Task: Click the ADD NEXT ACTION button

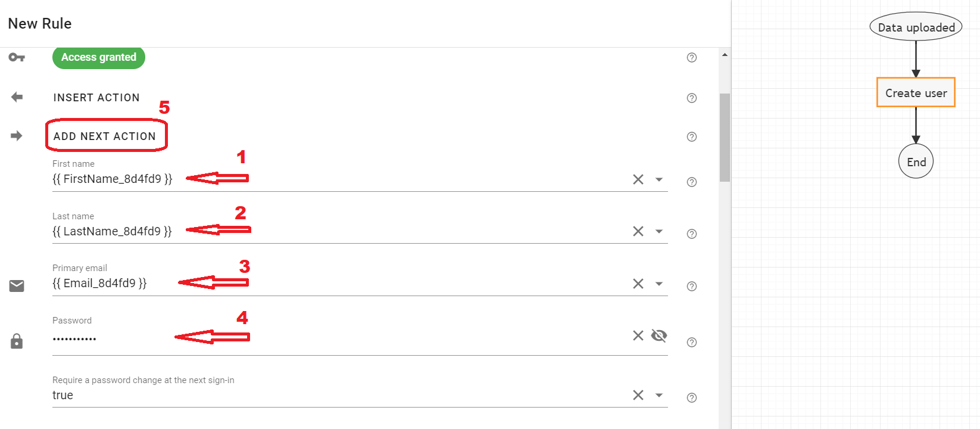Action: (x=107, y=136)
